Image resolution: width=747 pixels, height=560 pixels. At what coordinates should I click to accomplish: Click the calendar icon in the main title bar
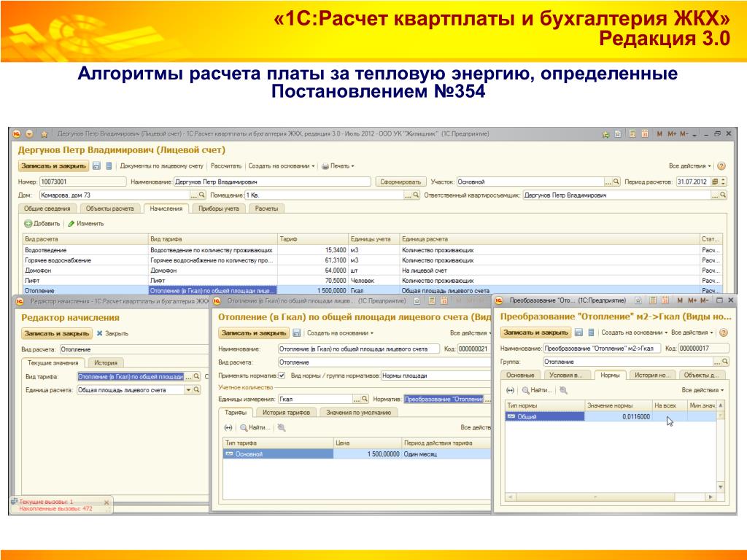tap(645, 134)
